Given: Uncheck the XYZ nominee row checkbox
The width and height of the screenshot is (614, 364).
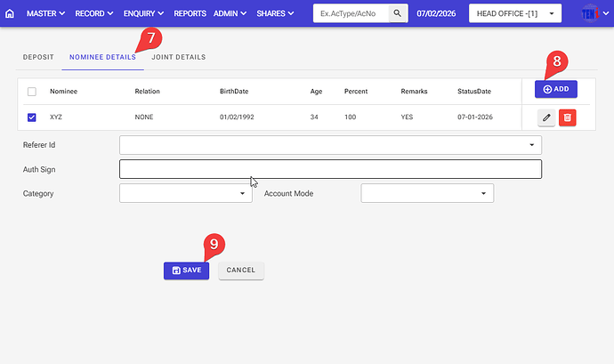Looking at the screenshot, I should [x=33, y=117].
